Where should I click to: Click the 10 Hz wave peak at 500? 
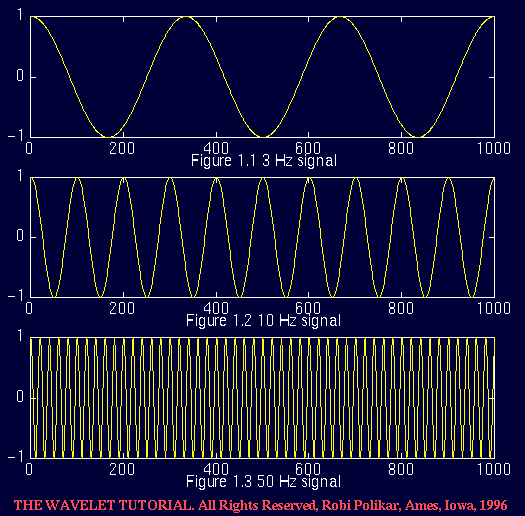pos(263,178)
